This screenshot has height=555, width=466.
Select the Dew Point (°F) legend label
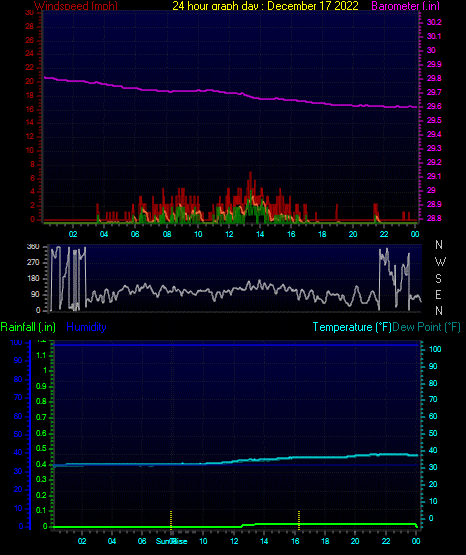click(427, 327)
